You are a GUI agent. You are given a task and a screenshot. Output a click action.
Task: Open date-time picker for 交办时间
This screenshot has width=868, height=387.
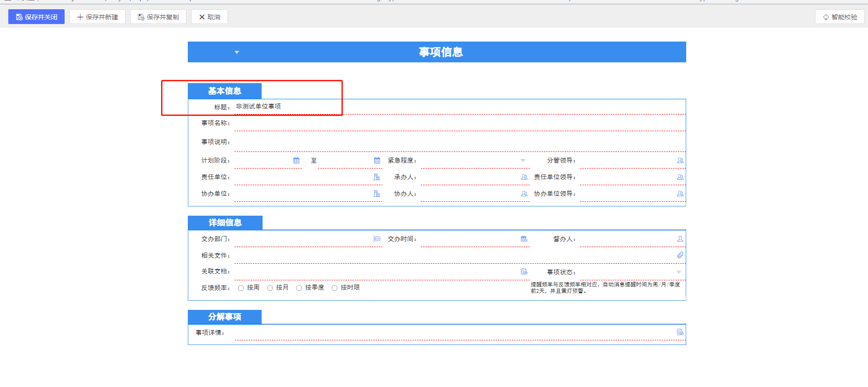tap(524, 239)
